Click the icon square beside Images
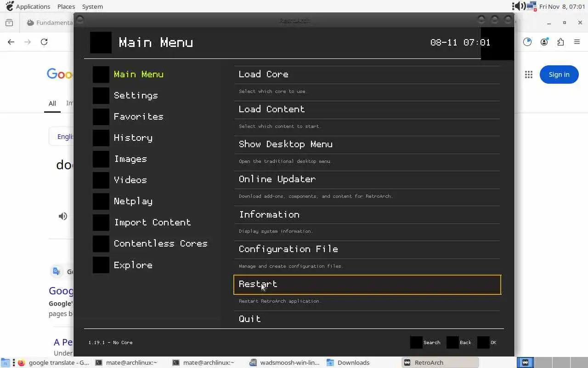This screenshot has height=368, width=588. 101,159
